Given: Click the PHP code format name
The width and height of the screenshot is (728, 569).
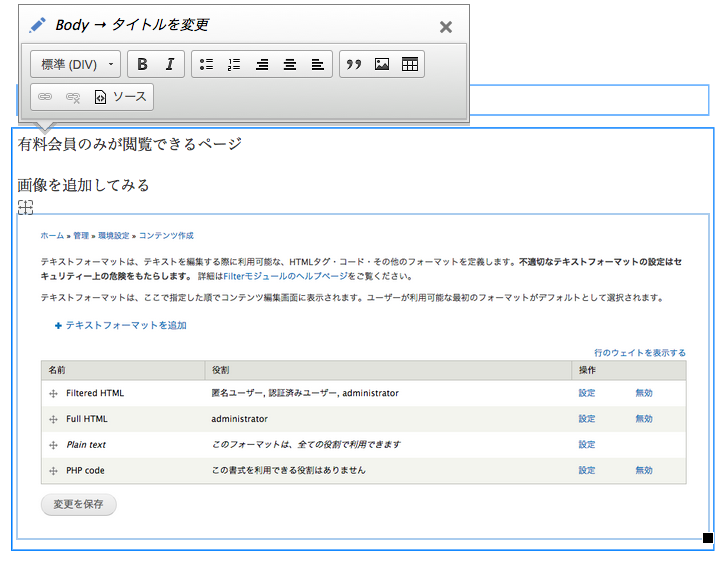Looking at the screenshot, I should click(x=85, y=470).
